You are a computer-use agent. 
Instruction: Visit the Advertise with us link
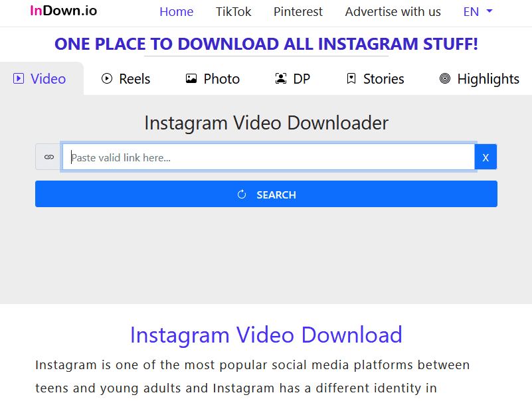(393, 12)
